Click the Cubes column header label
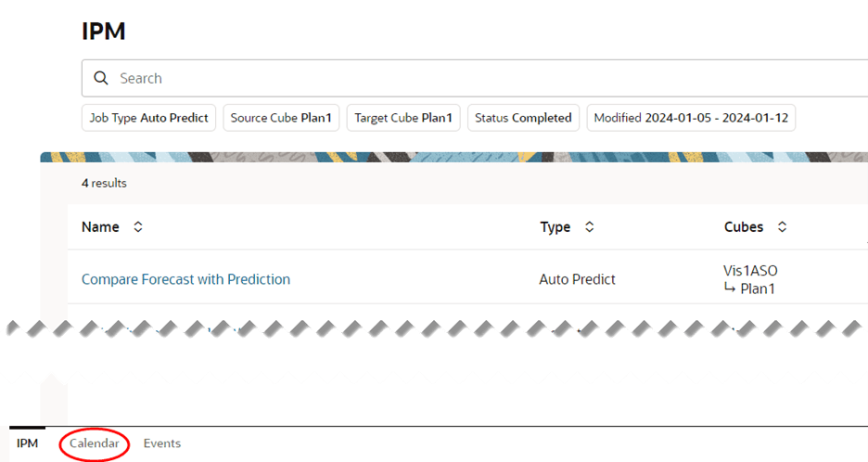The width and height of the screenshot is (868, 462). (x=744, y=227)
